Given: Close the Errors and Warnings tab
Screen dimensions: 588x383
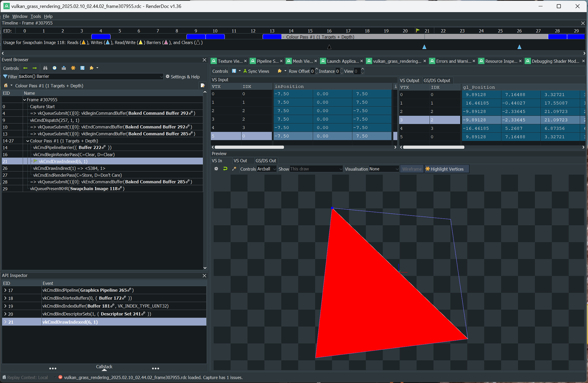Looking at the screenshot, I should coord(474,61).
